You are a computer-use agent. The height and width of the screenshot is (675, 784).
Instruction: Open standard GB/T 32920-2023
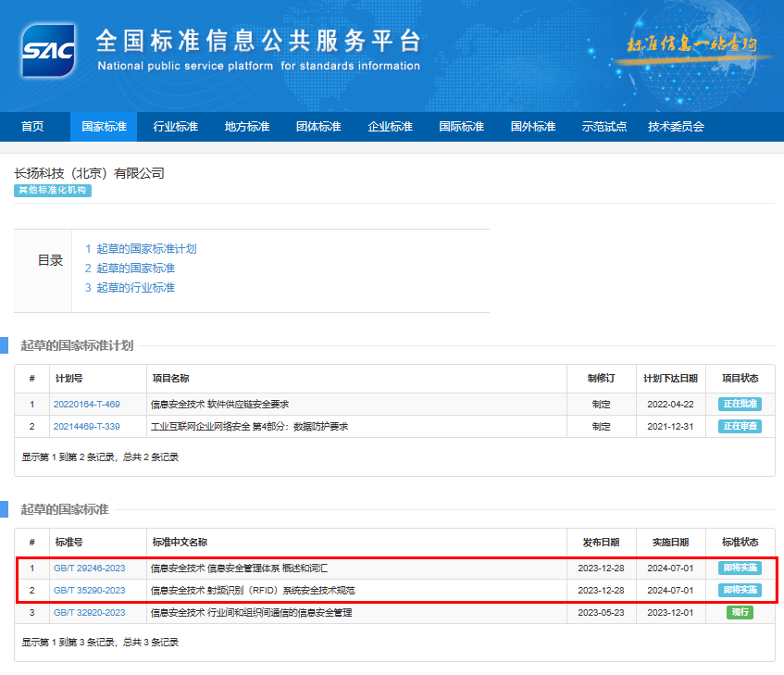[89, 613]
